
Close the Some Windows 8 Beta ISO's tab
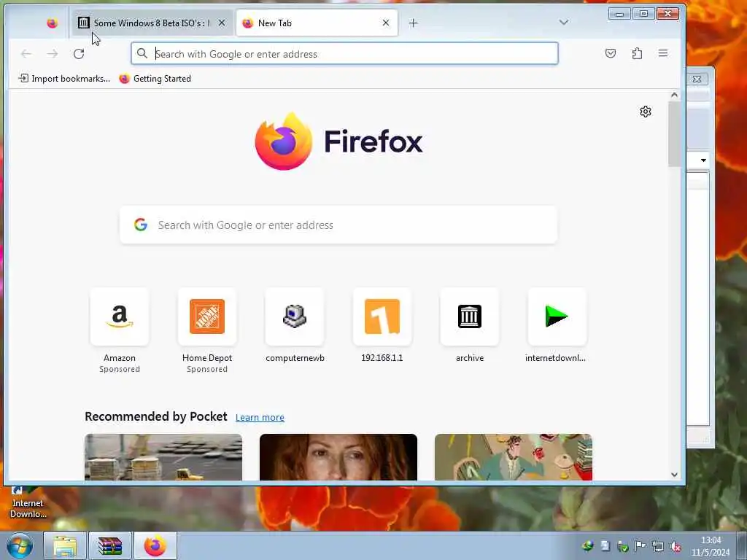click(x=222, y=23)
